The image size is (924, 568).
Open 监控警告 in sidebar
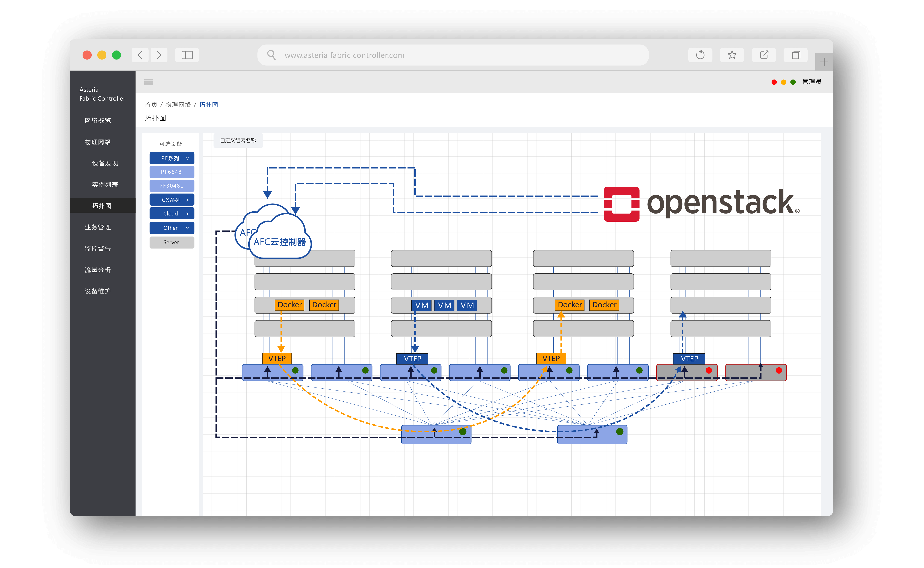(x=98, y=249)
